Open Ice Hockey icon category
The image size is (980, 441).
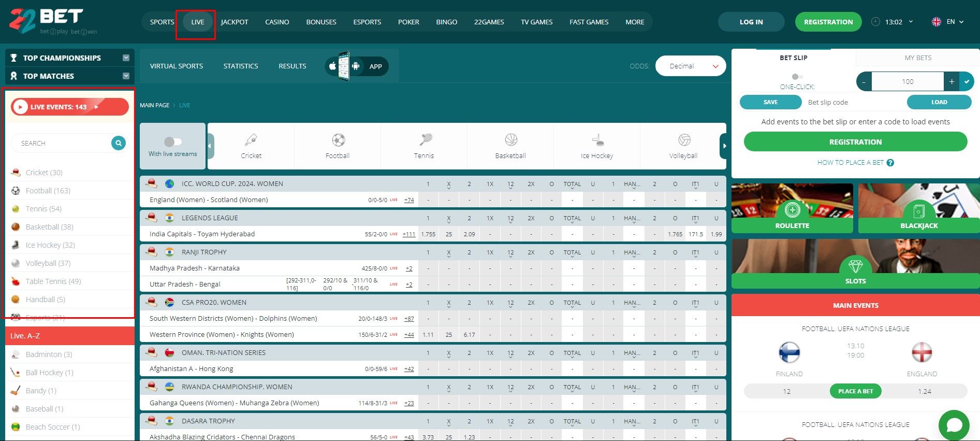tap(597, 140)
